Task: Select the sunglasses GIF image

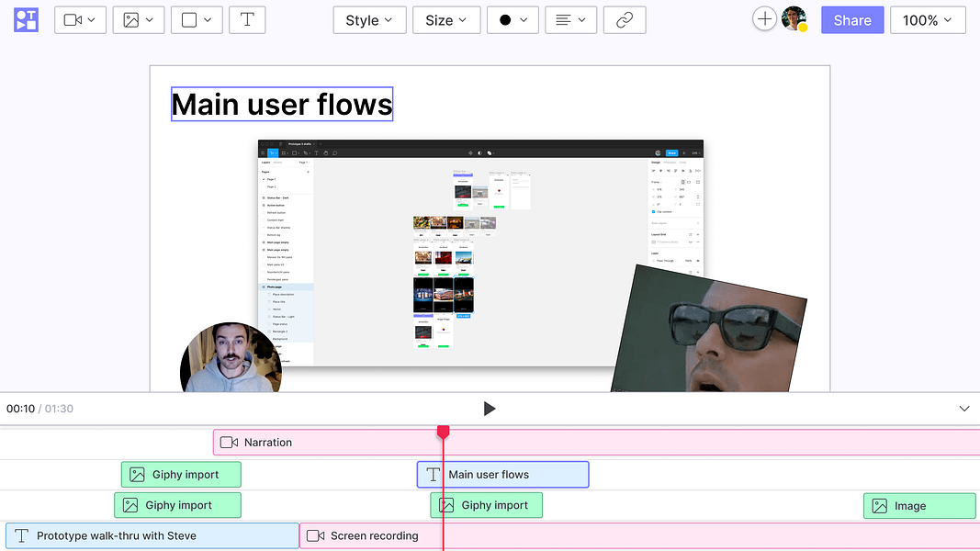Action: click(x=709, y=330)
